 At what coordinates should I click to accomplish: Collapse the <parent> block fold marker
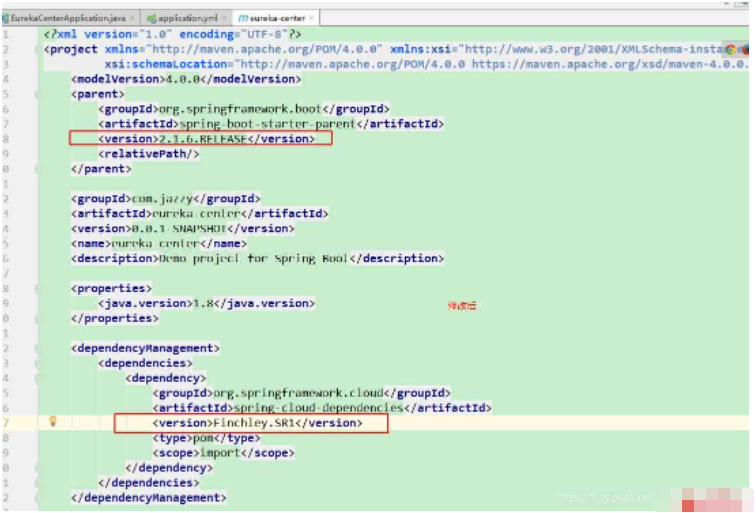pyautogui.click(x=38, y=94)
